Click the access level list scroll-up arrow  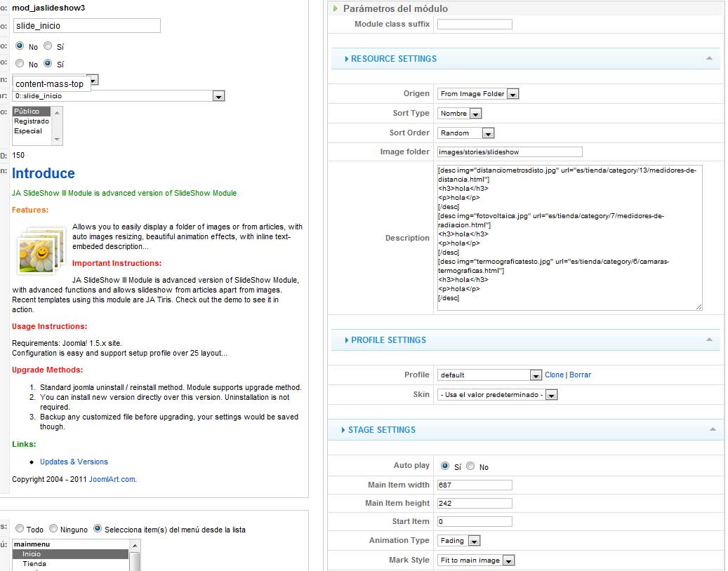point(57,112)
